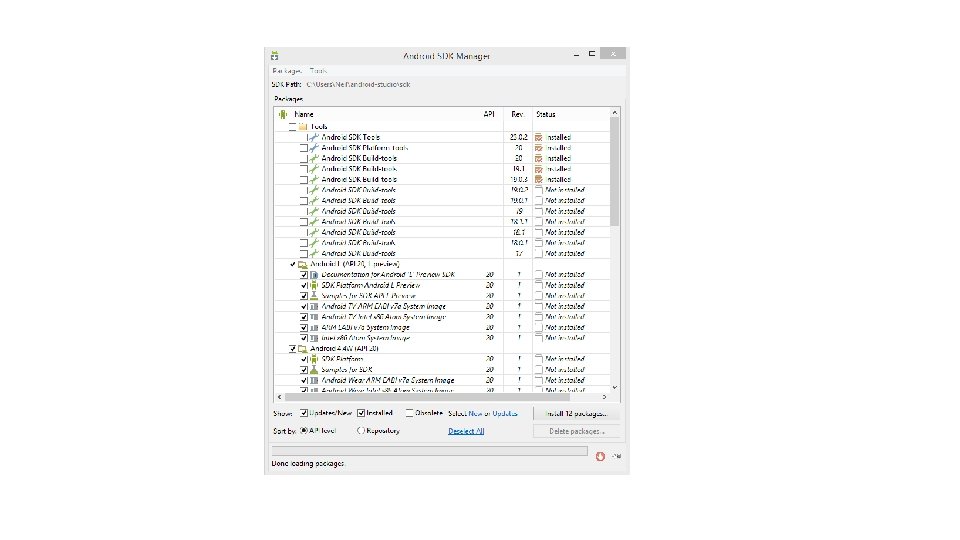Uncheck Samples for SDK under Android 4.4W
This screenshot has width=960, height=540.
tap(304, 369)
